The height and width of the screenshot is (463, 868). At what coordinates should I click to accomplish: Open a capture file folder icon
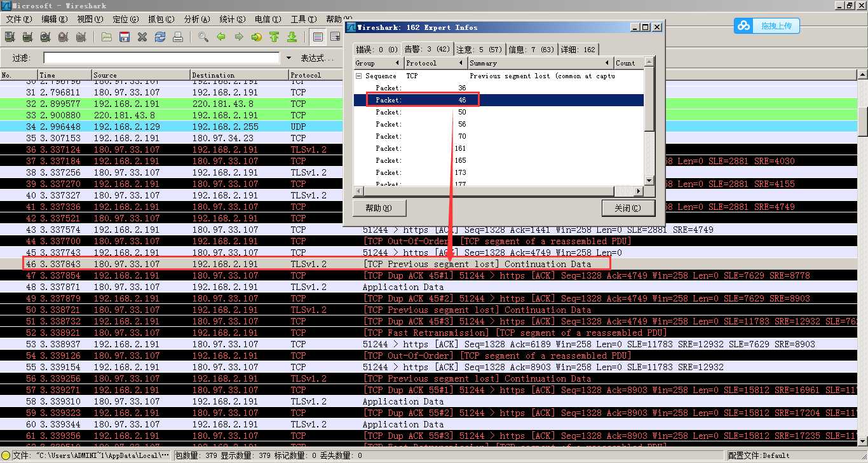click(x=107, y=37)
